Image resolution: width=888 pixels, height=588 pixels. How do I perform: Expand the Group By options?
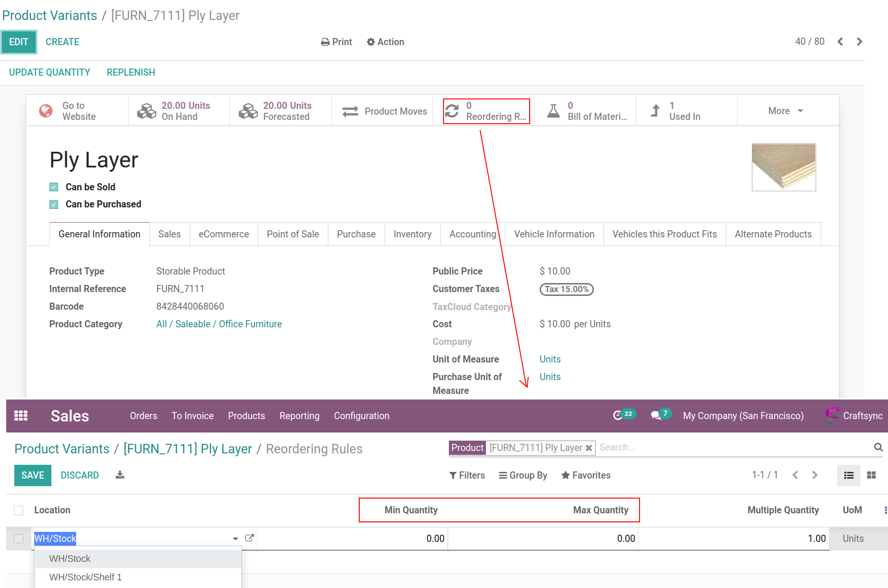[x=523, y=475]
